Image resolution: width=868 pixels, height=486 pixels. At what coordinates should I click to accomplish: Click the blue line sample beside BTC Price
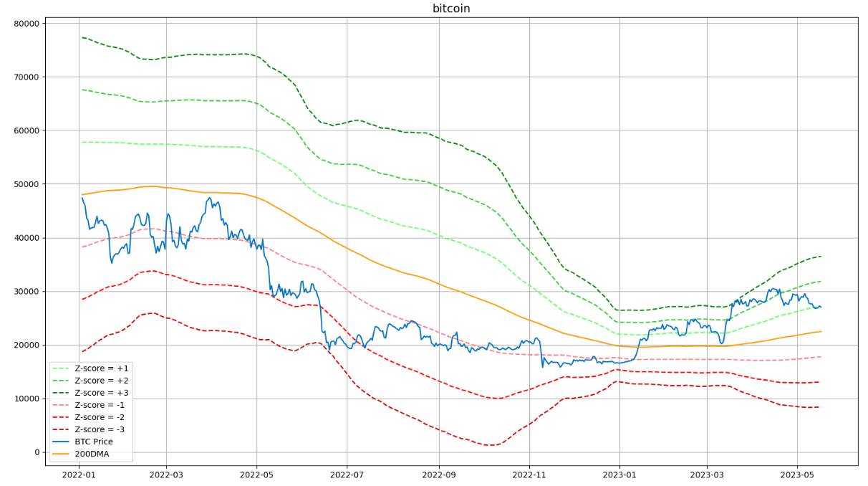click(x=62, y=442)
